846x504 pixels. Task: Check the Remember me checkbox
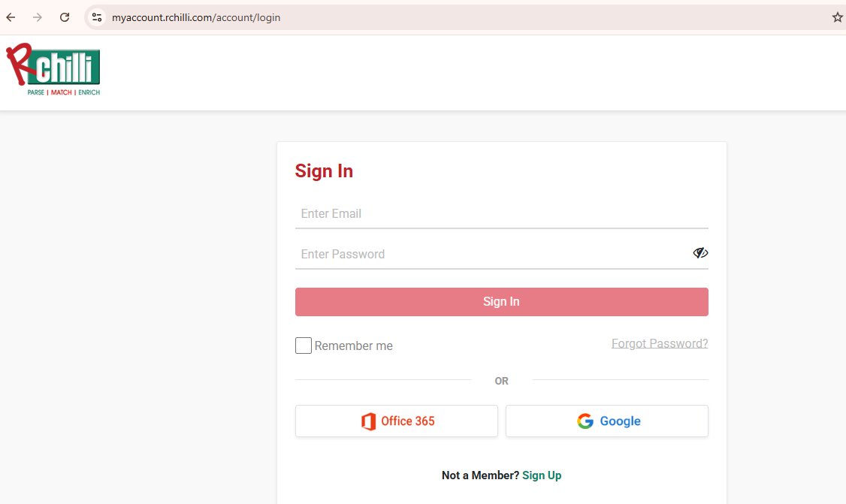(x=304, y=346)
